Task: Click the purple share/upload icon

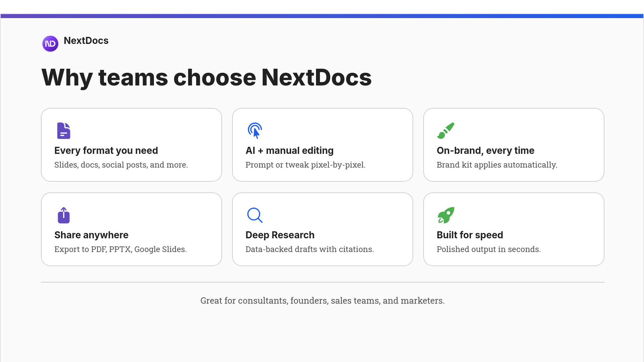Action: tap(63, 215)
